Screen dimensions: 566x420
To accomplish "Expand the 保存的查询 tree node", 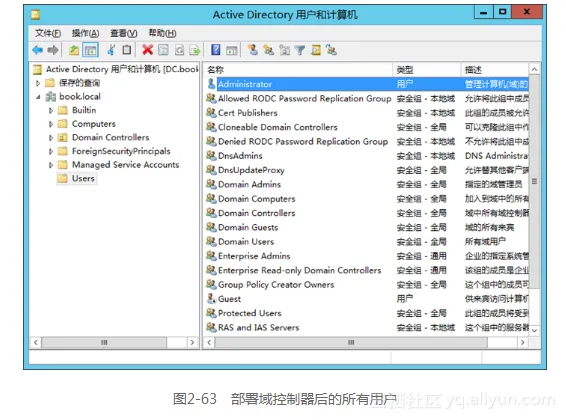I will pyautogui.click(x=38, y=83).
